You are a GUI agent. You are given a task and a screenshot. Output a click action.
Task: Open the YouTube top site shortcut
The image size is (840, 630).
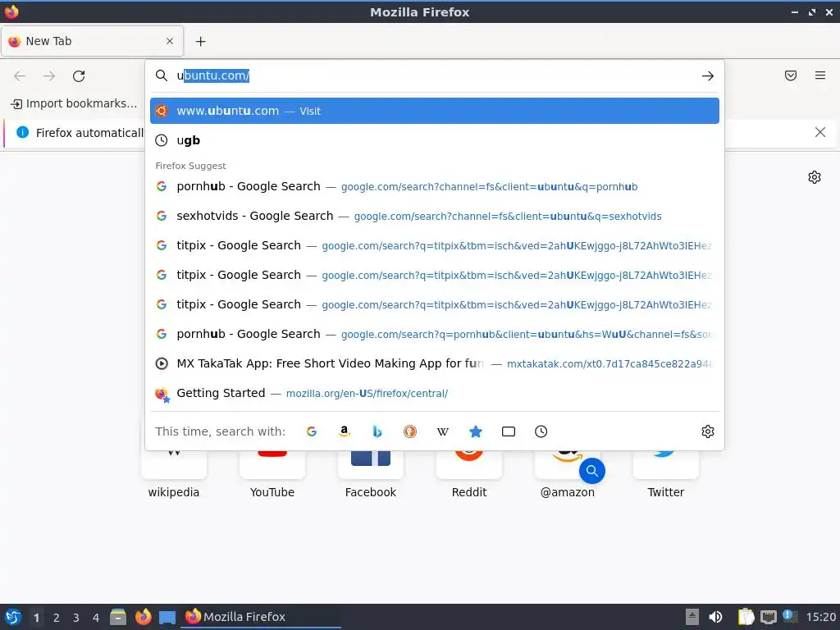coord(272,474)
